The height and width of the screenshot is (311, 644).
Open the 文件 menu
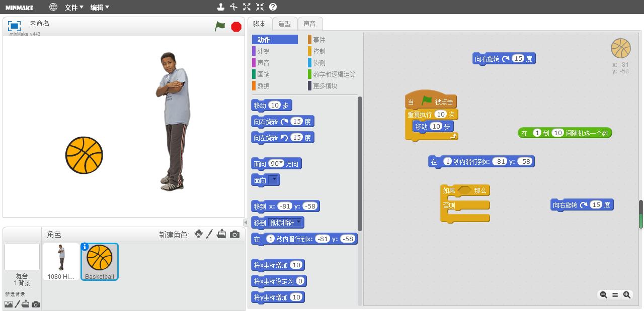point(73,7)
